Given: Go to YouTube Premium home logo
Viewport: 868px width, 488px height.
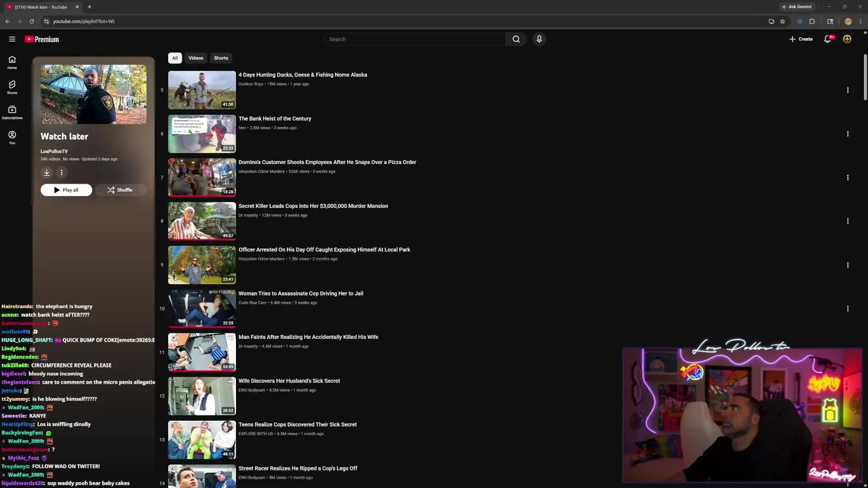Looking at the screenshot, I should coord(42,39).
